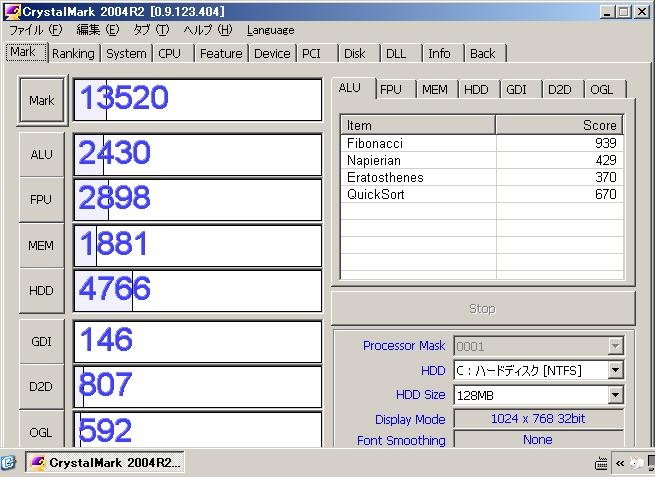This screenshot has height=477, width=655.
Task: Click the quick launch icon in taskbar
Action: [x=9, y=463]
